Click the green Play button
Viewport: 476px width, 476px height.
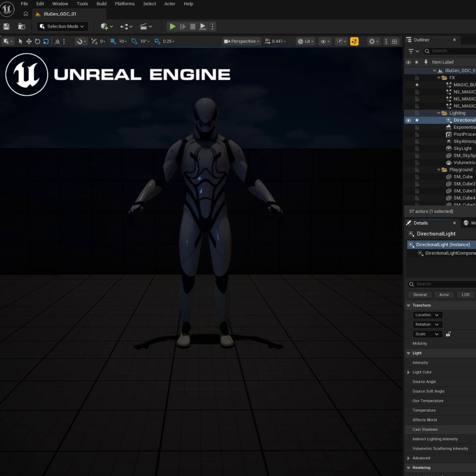172,26
